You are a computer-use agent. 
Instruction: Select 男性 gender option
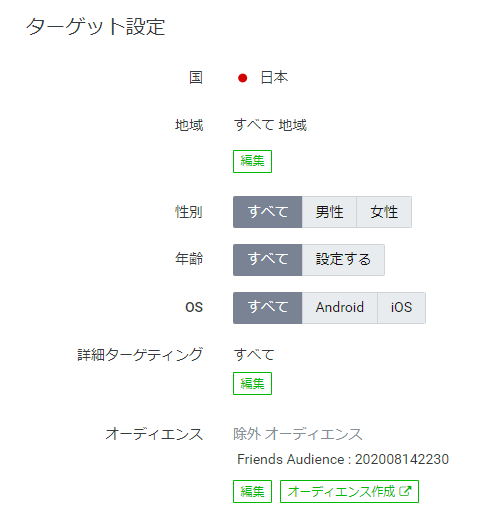329,212
